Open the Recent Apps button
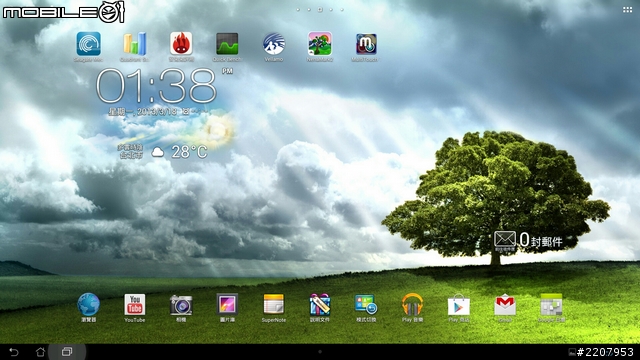This screenshot has height=360, width=640. [67, 352]
